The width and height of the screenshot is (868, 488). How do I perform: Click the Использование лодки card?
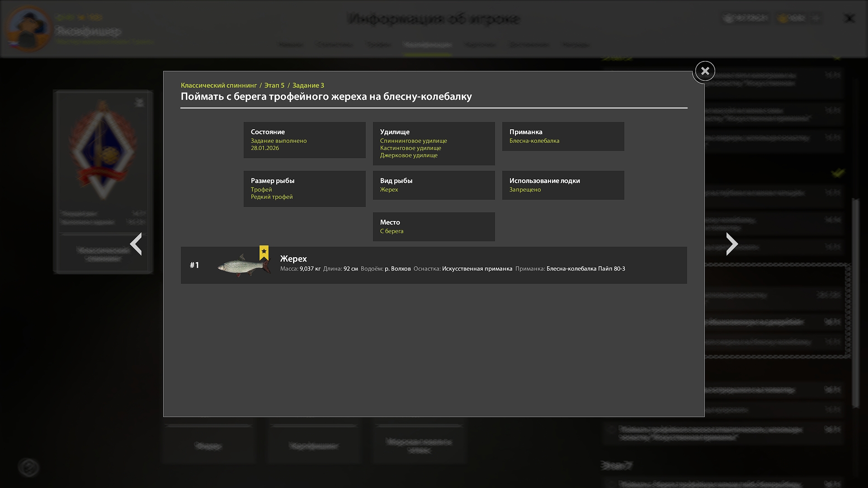[563, 185]
